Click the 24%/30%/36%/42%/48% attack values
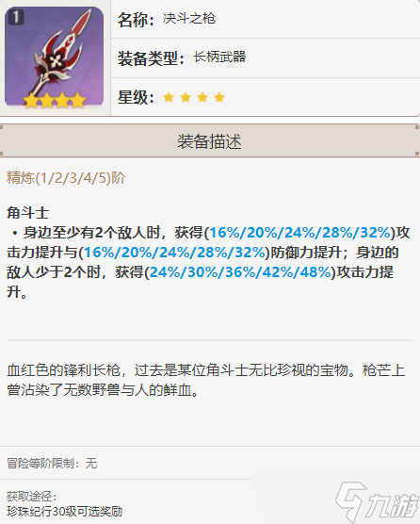Image resolution: width=420 pixels, height=524 pixels. (x=240, y=272)
